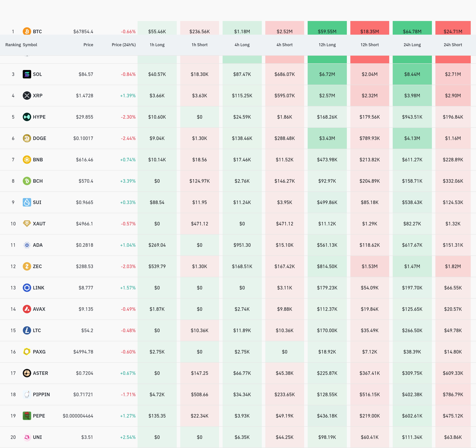
Task: Sort by 4h Short column header
Action: pos(284,45)
